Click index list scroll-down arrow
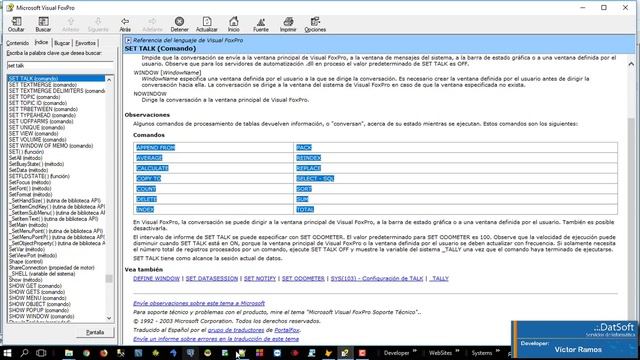Viewport: 640px width, 360px height. tap(109, 318)
